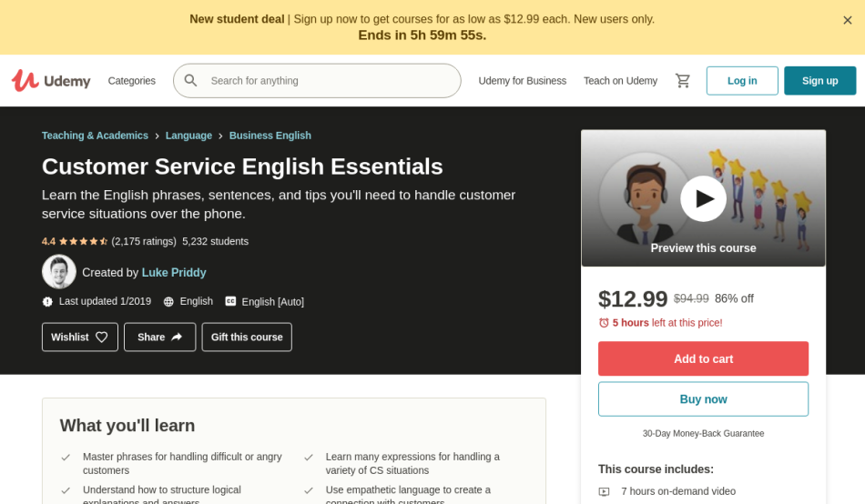Click the Customer Service English Essentials title
This screenshot has width=865, height=504.
click(242, 166)
